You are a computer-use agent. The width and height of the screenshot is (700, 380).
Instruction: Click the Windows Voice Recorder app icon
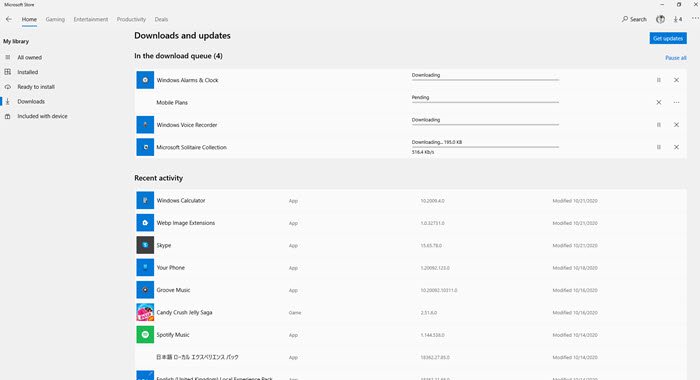(145, 125)
